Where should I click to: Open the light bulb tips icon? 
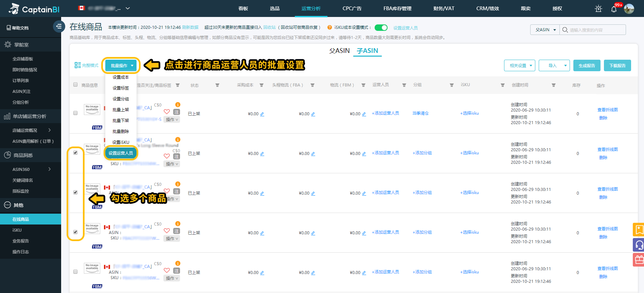click(x=598, y=9)
